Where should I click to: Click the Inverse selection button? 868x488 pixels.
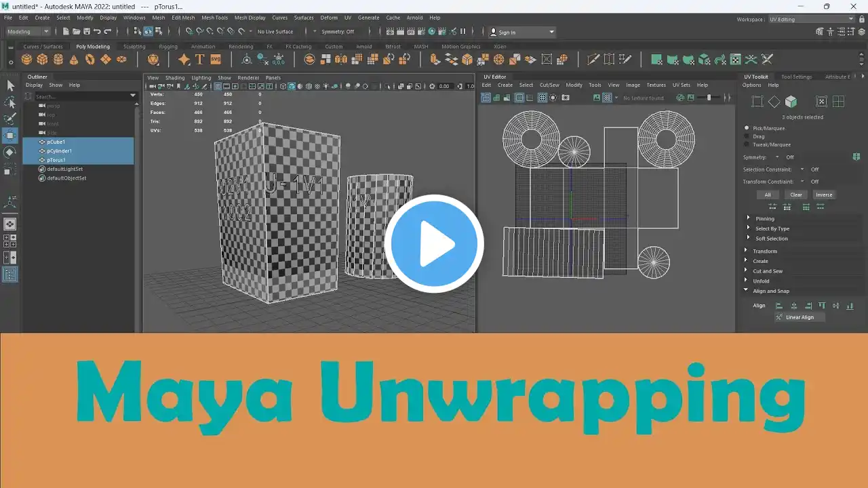(x=824, y=195)
